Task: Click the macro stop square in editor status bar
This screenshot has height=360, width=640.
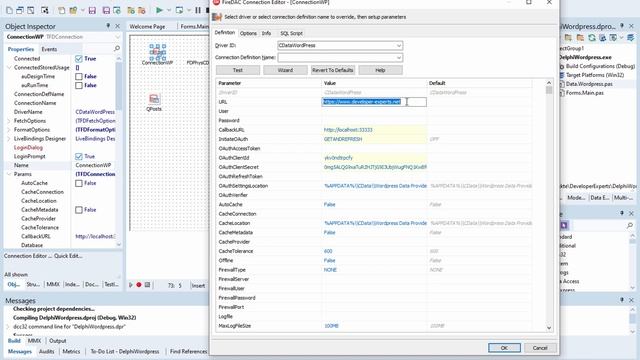Action: 147,285
